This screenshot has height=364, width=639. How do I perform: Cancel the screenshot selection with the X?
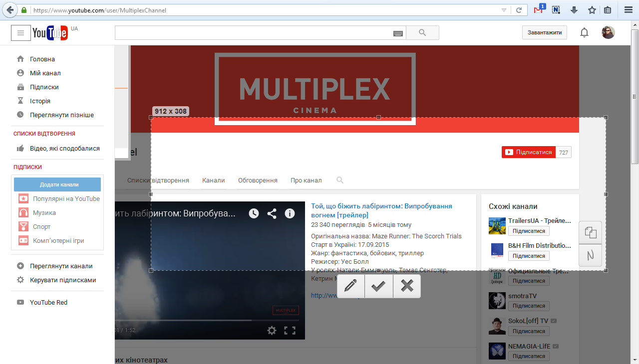tap(407, 286)
